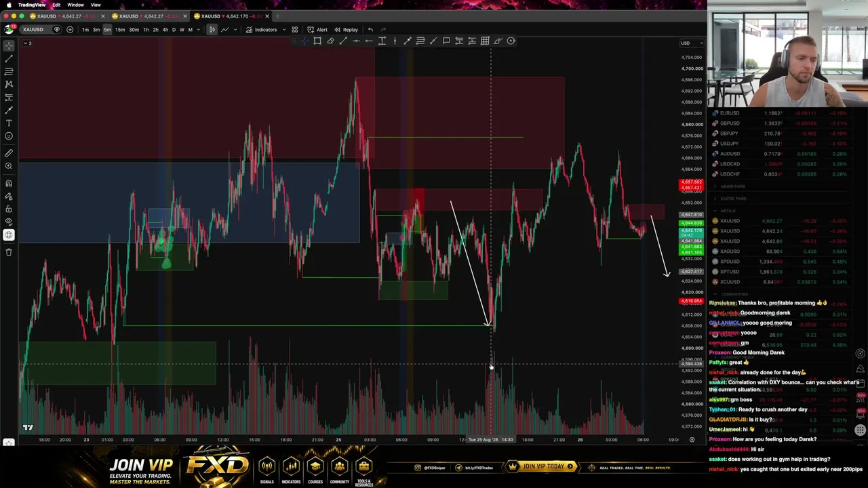
Task: Select the trend line tool in left sidebar
Action: pos(9,58)
